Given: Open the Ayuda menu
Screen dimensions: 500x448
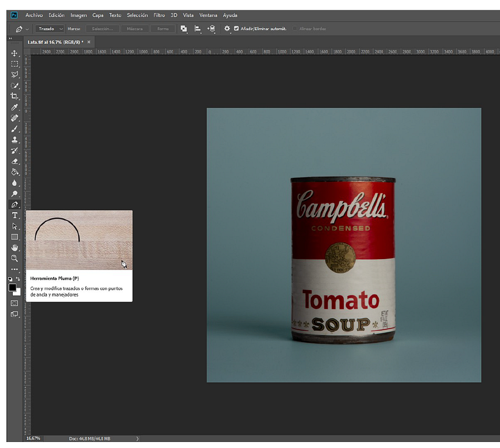Looking at the screenshot, I should [230, 15].
